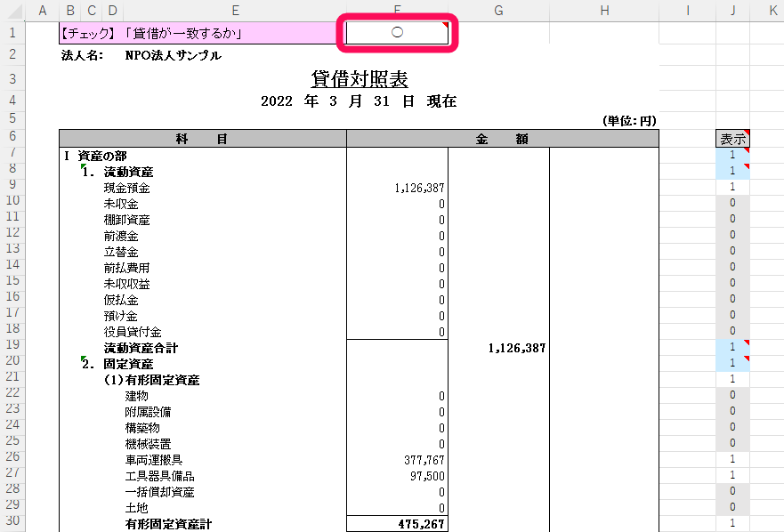
Task: Select column G header
Action: [498, 11]
